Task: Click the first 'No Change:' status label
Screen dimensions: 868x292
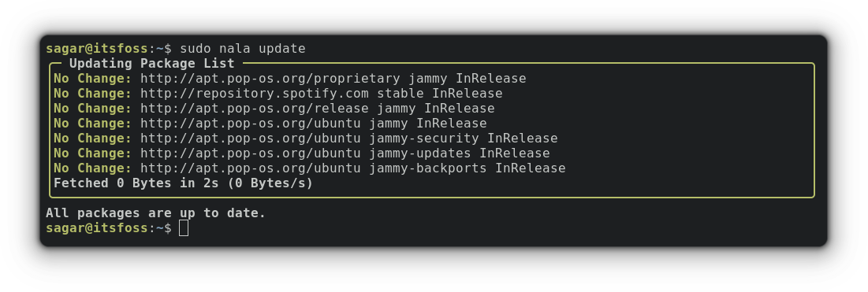Action: (x=93, y=79)
